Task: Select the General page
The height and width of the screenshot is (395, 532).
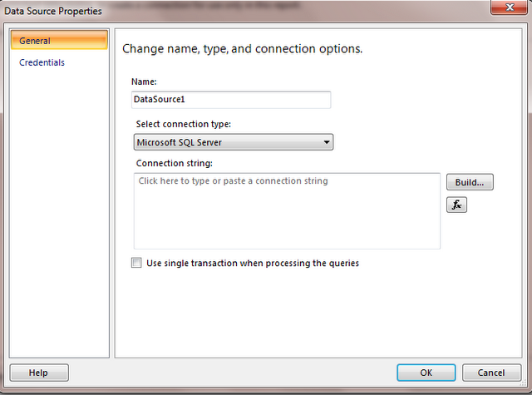Action: pos(58,41)
